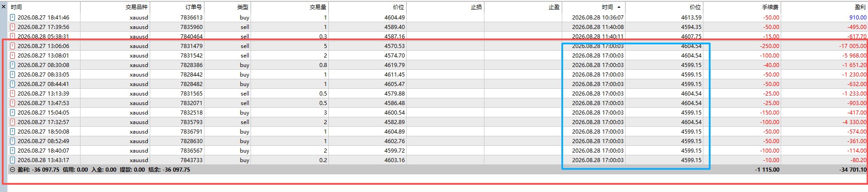Viewport: 868px width, 192px height.
Task: Collapse the profit summary row icon
Action: [13, 170]
